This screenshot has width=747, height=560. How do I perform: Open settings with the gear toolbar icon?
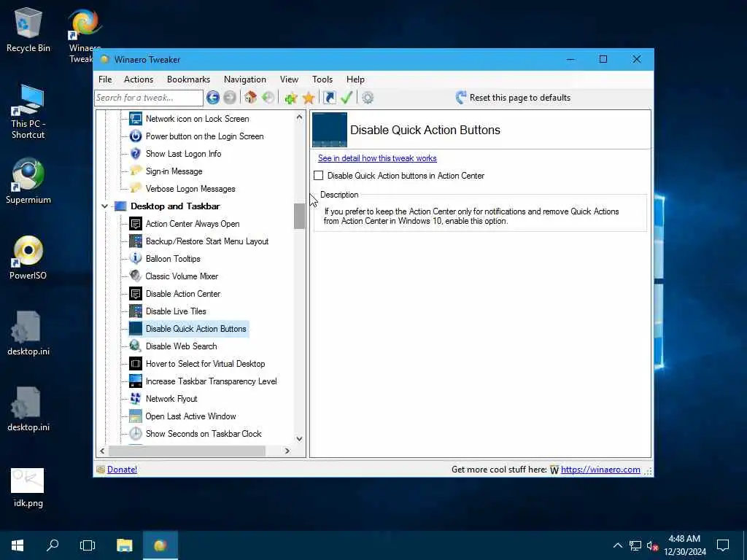click(x=368, y=98)
